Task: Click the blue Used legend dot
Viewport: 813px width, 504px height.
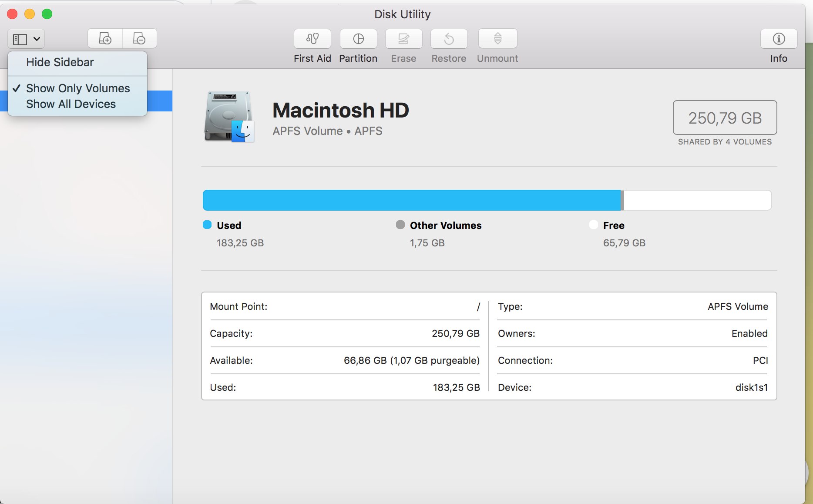Action: click(x=207, y=225)
